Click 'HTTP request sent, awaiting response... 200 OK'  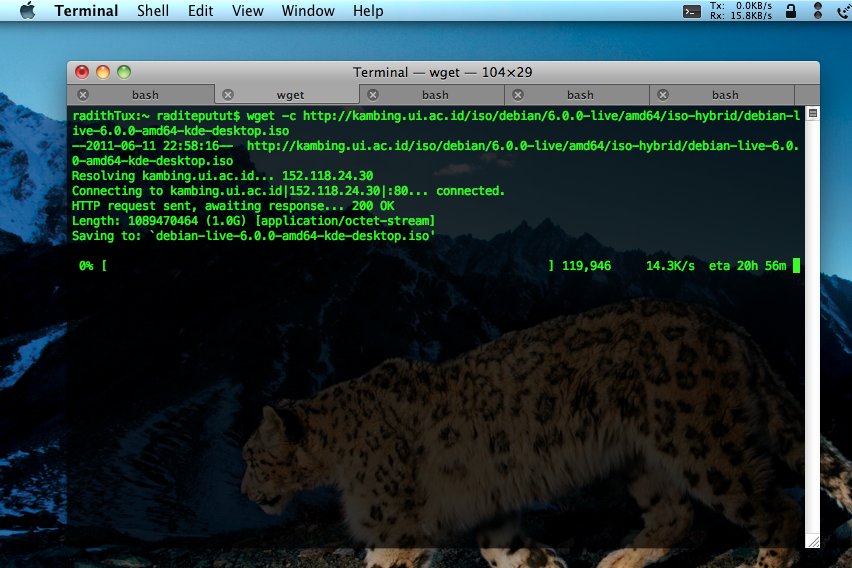click(233, 206)
